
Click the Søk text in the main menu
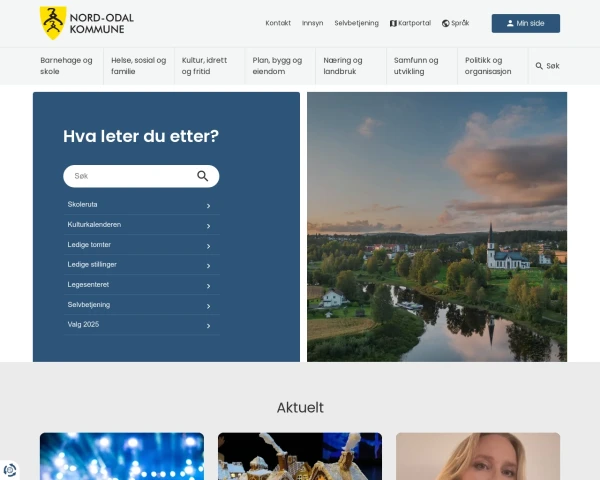click(x=553, y=66)
